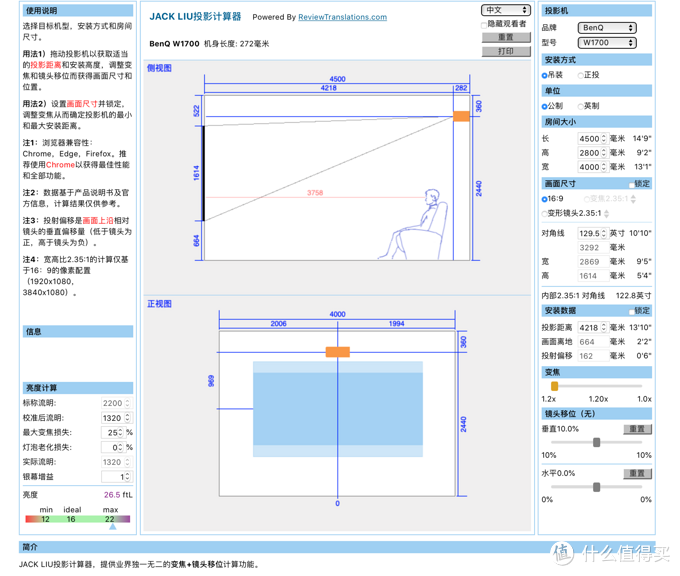Image resolution: width=680 pixels, height=576 pixels.
Task: Step the diagonal 129.5 spinner
Action: 604,233
